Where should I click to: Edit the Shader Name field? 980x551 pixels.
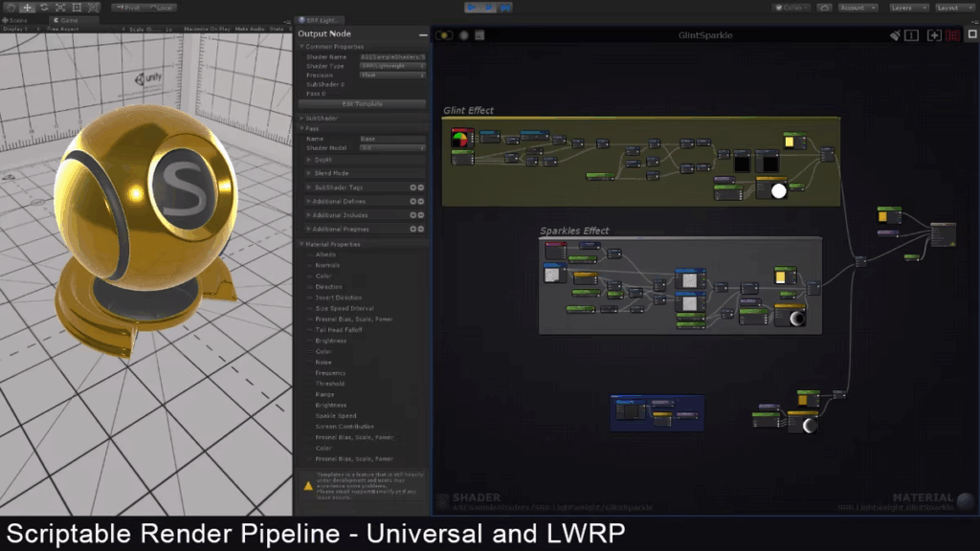[392, 56]
